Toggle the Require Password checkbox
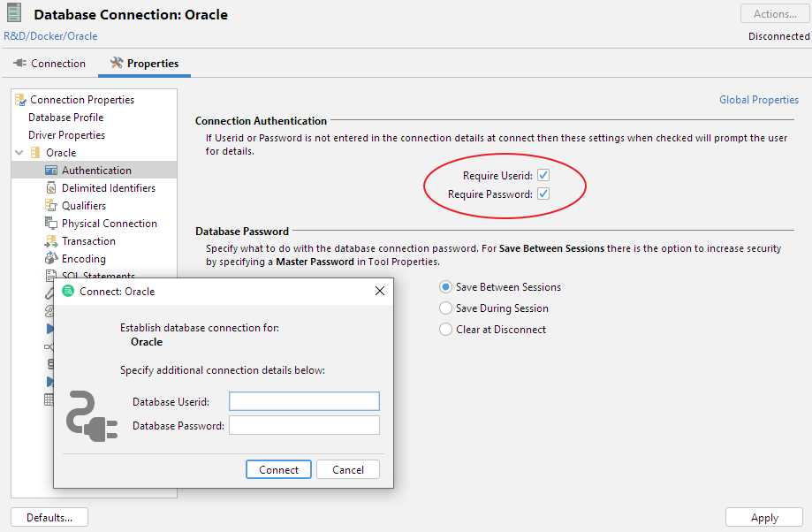This screenshot has height=532, width=812. [x=543, y=194]
